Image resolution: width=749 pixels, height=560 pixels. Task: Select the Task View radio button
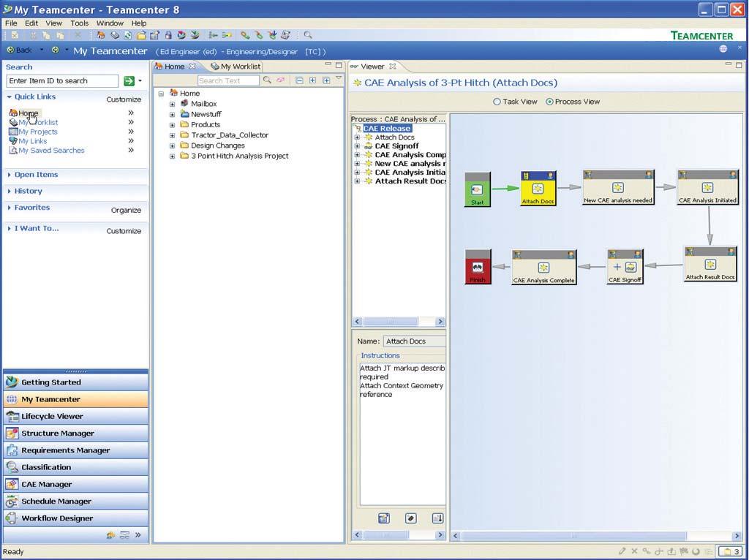click(497, 102)
